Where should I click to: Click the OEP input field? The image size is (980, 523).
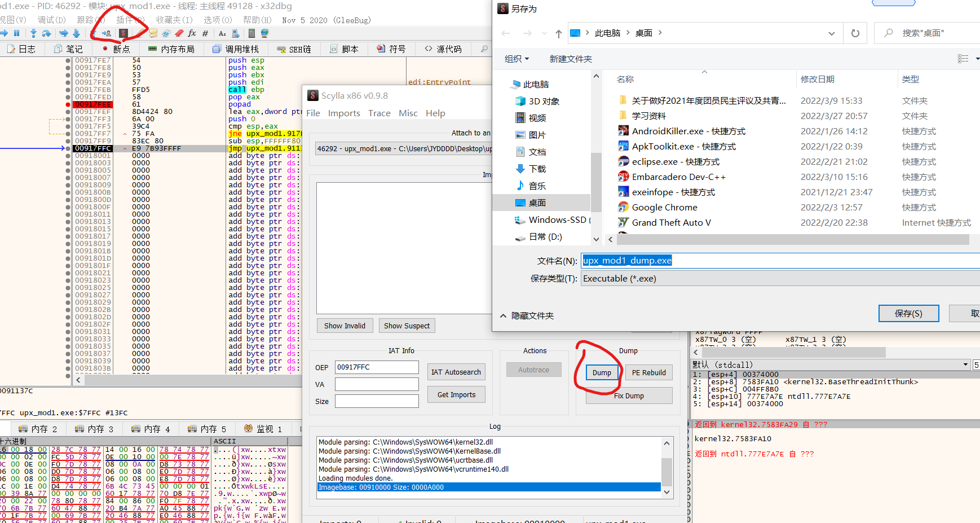click(x=377, y=367)
